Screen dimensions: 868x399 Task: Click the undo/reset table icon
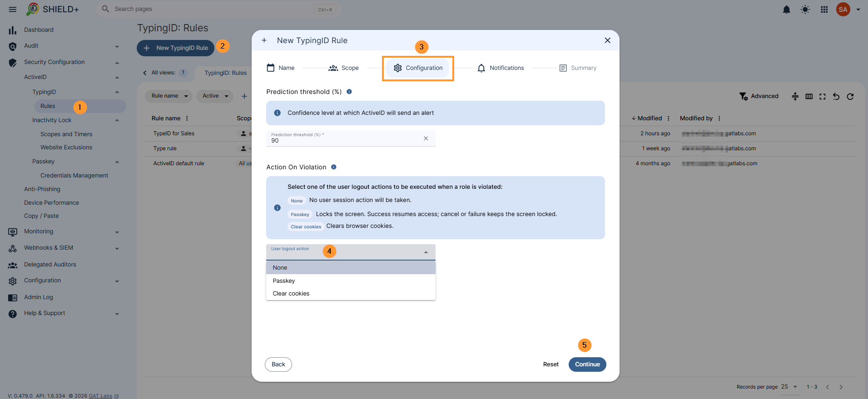[x=836, y=96]
